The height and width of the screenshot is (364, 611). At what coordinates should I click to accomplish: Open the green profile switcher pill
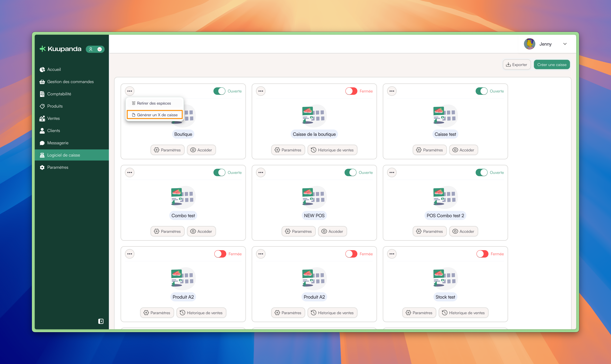point(95,49)
